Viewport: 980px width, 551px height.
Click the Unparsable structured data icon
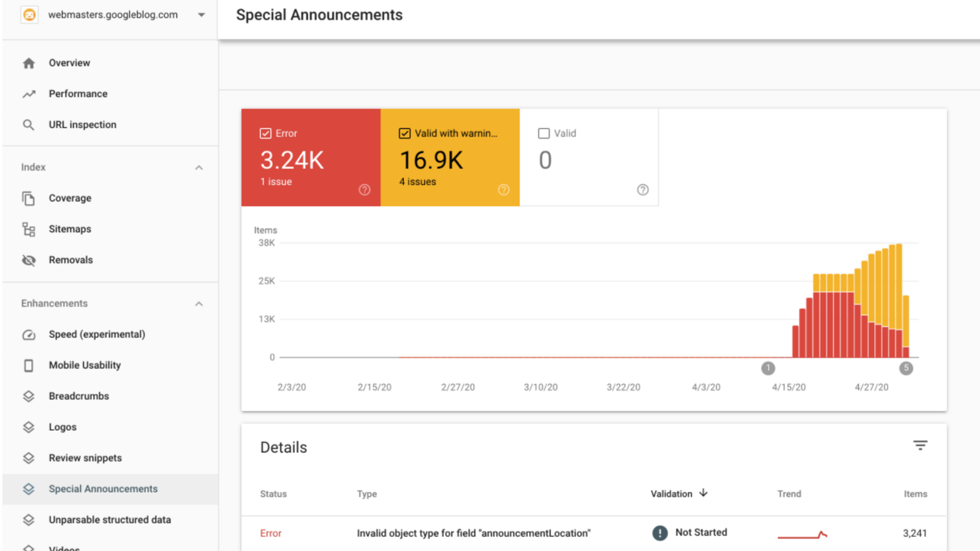click(28, 519)
